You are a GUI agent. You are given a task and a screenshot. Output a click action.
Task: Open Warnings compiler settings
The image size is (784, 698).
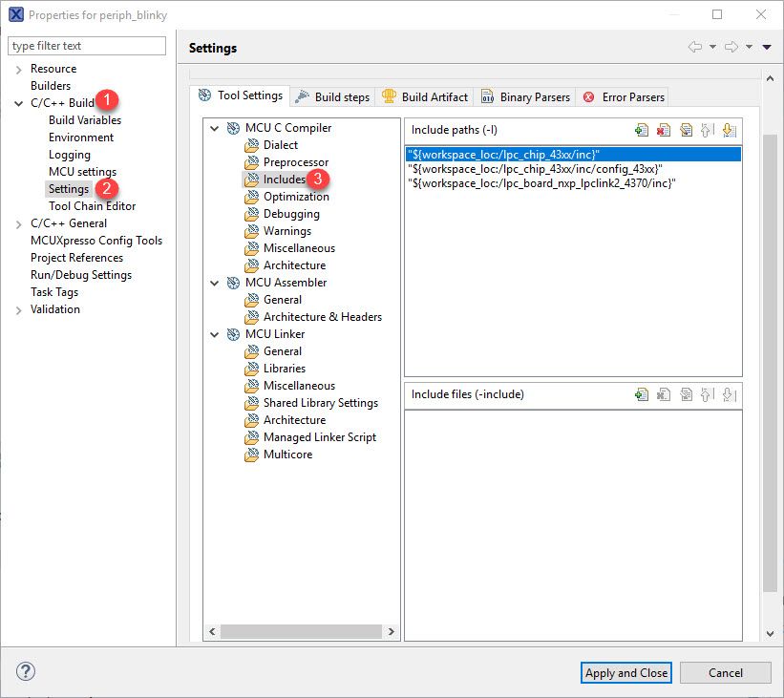tap(287, 231)
